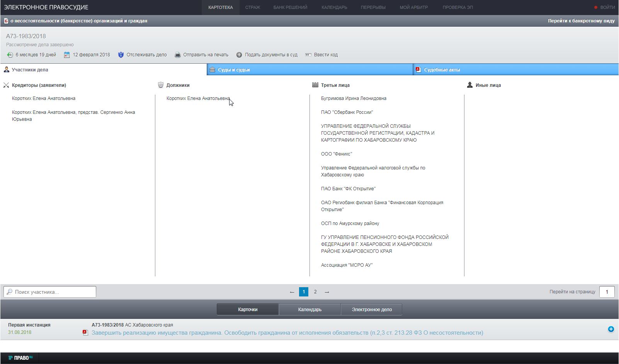The image size is (619, 364).
Task: Click the clock icon near 6 месяцев 19 дней
Action: click(x=10, y=55)
